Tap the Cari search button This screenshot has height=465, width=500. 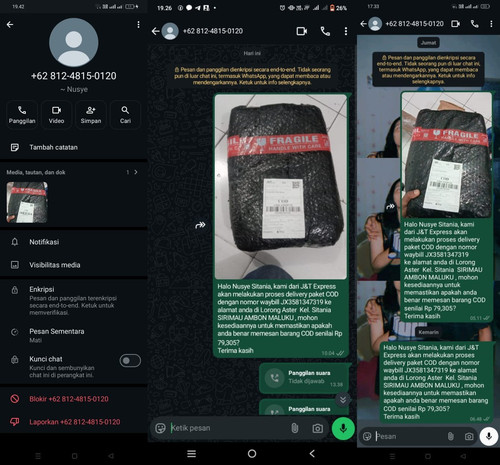tap(125, 114)
